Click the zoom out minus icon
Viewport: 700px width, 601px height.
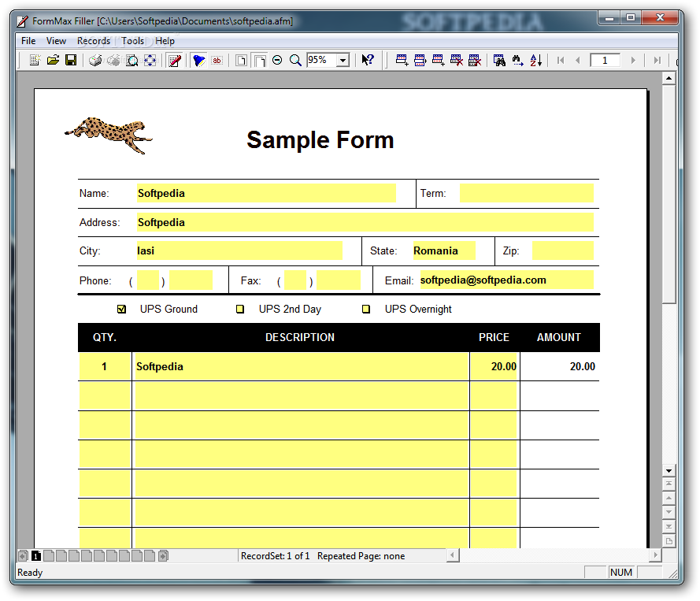[277, 60]
